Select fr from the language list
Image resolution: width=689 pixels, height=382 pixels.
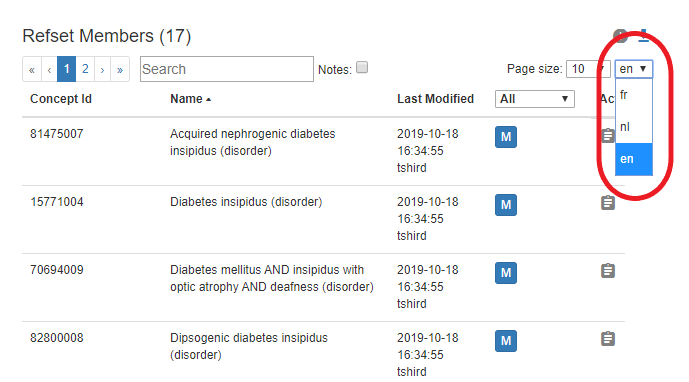tap(634, 95)
